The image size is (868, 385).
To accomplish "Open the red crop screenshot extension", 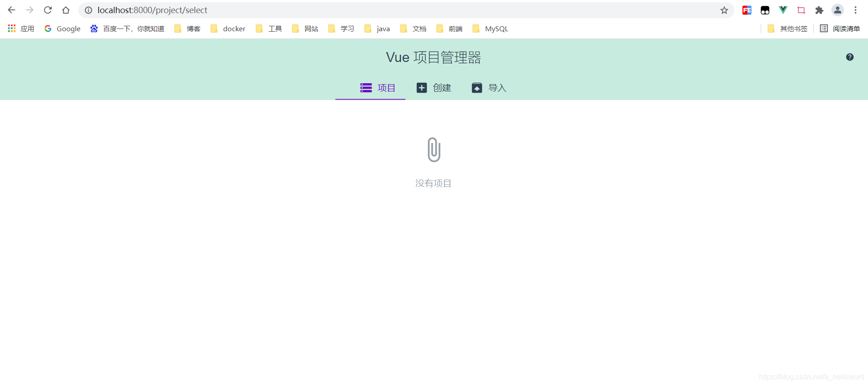I will pos(801,10).
